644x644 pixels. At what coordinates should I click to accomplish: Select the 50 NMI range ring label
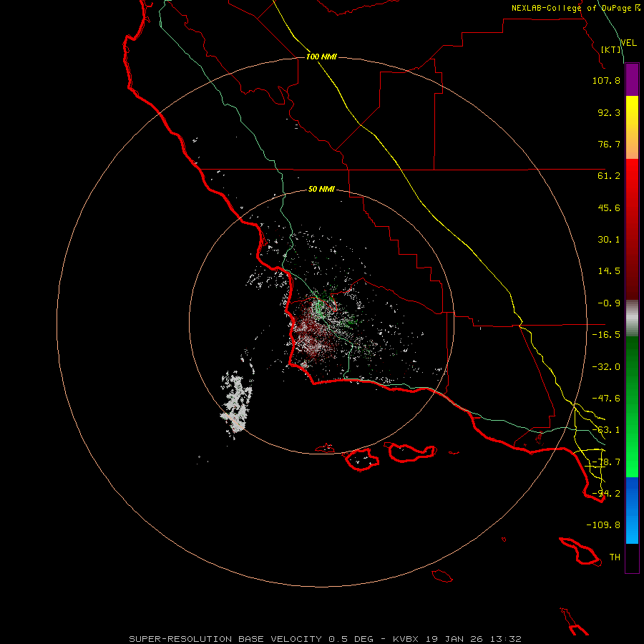pos(321,190)
